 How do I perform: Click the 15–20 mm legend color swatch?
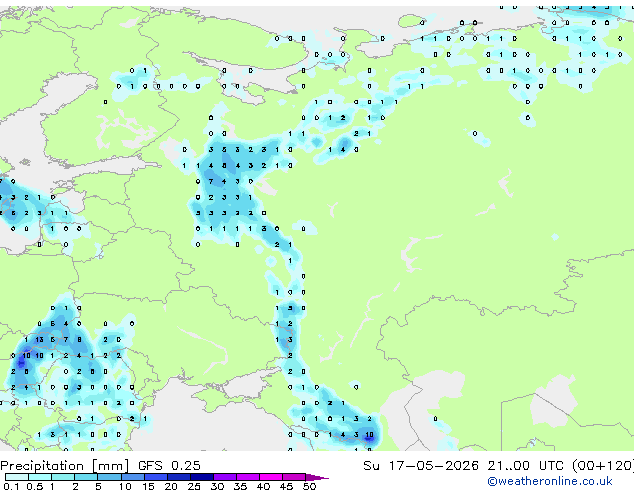click(x=156, y=477)
